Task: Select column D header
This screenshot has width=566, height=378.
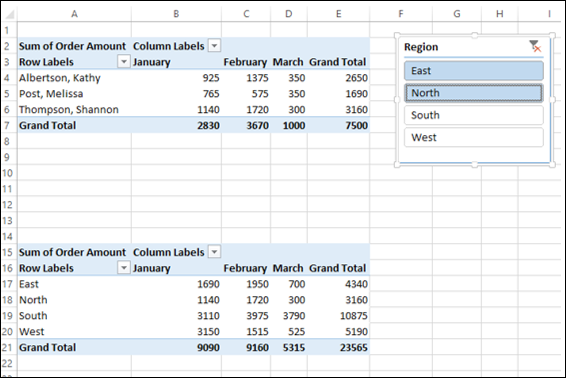Action: (x=289, y=14)
